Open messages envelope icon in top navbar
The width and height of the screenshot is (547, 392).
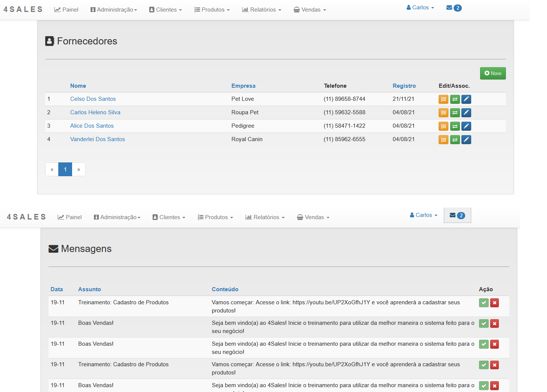point(454,8)
